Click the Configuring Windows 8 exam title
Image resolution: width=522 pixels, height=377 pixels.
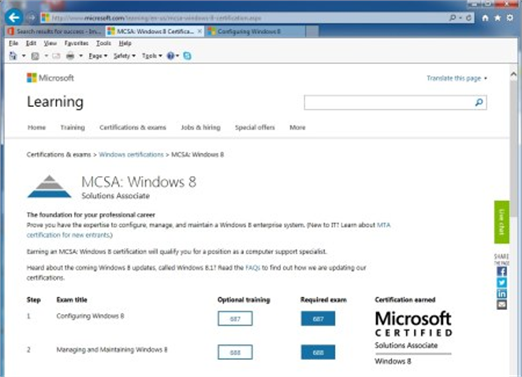(90, 316)
